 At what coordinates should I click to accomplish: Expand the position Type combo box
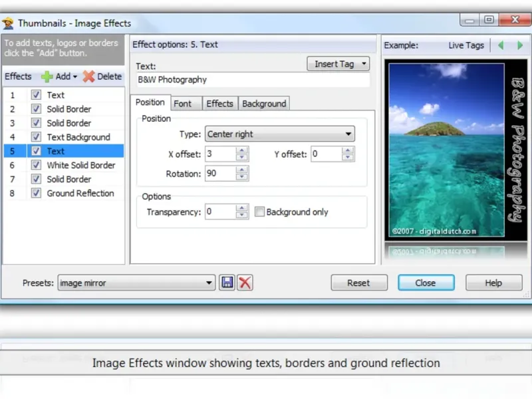pyautogui.click(x=280, y=134)
